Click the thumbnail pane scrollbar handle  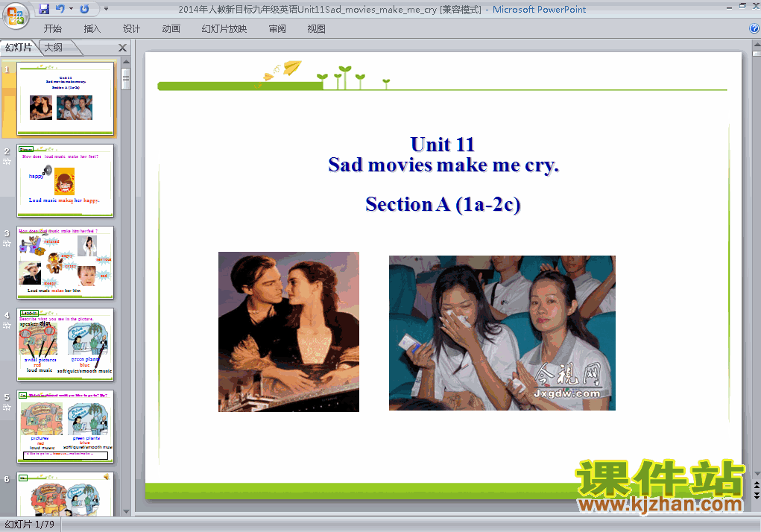point(126,78)
